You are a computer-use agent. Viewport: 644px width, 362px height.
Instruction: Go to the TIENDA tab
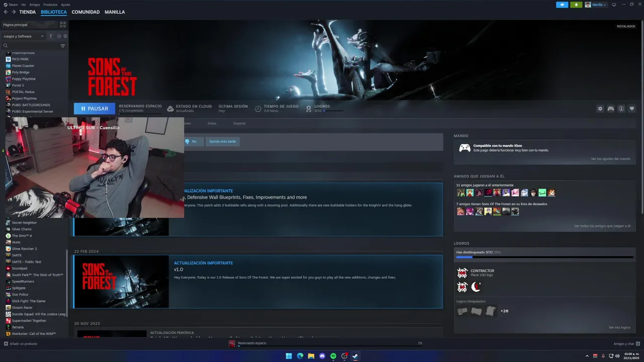28,12
